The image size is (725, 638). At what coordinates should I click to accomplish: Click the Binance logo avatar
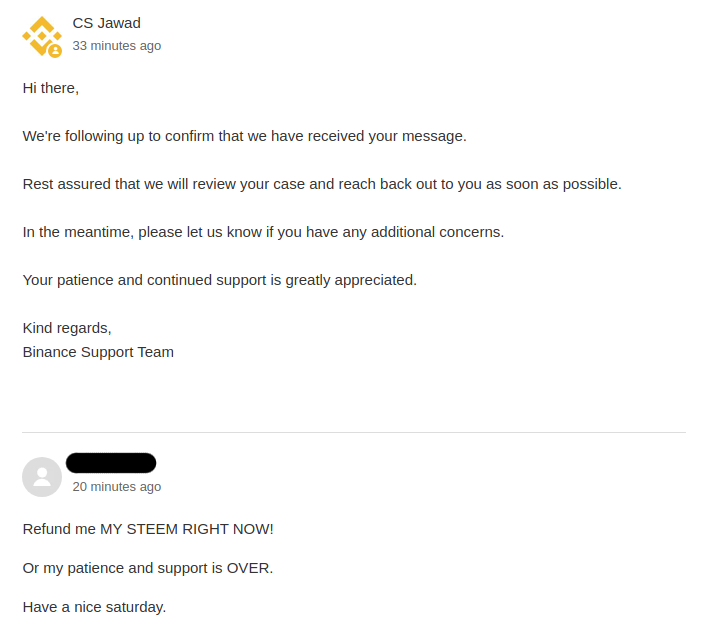(x=40, y=35)
